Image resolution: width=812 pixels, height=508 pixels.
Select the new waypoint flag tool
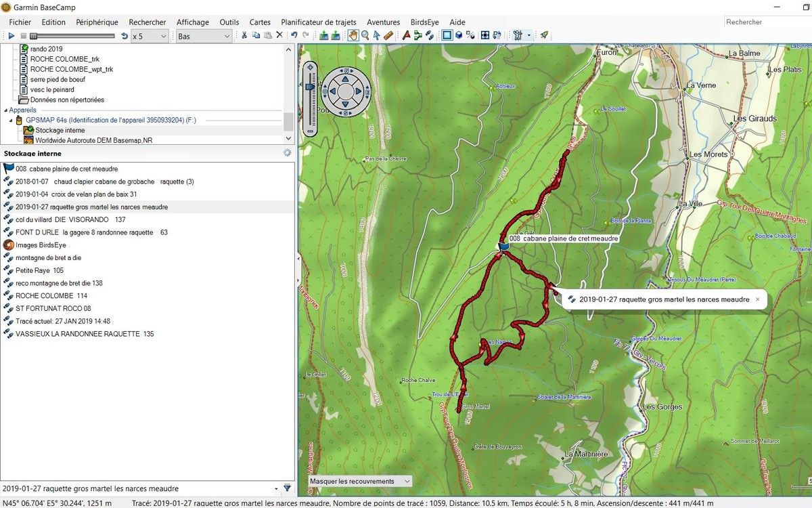coord(406,35)
